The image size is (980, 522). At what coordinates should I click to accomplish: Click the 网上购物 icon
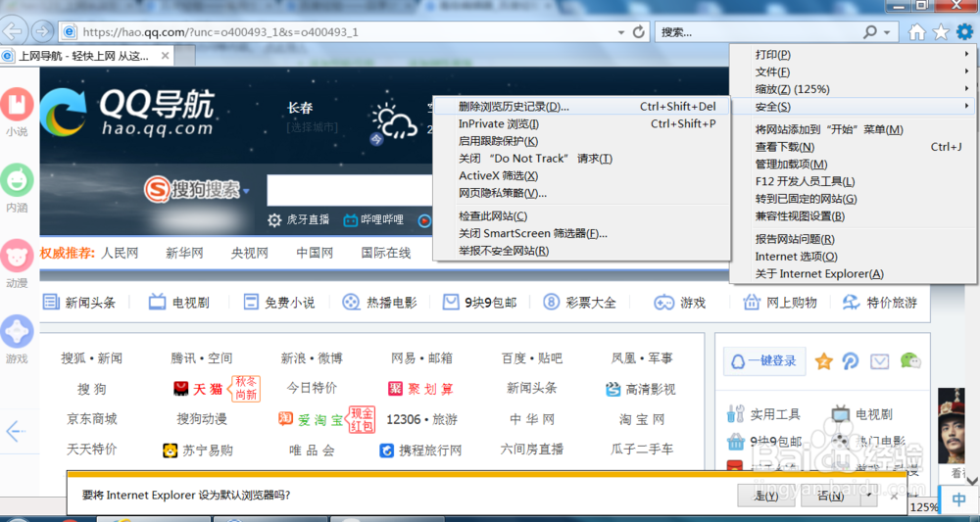coord(751,303)
